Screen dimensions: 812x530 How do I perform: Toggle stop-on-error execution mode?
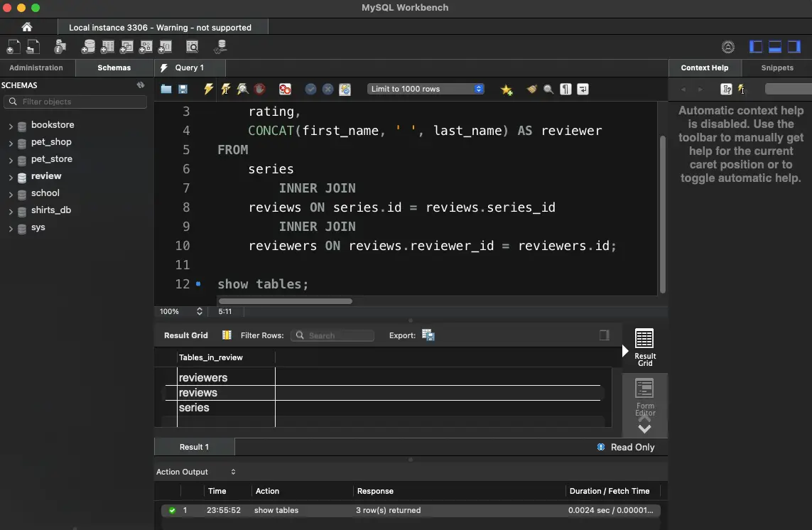(x=285, y=89)
